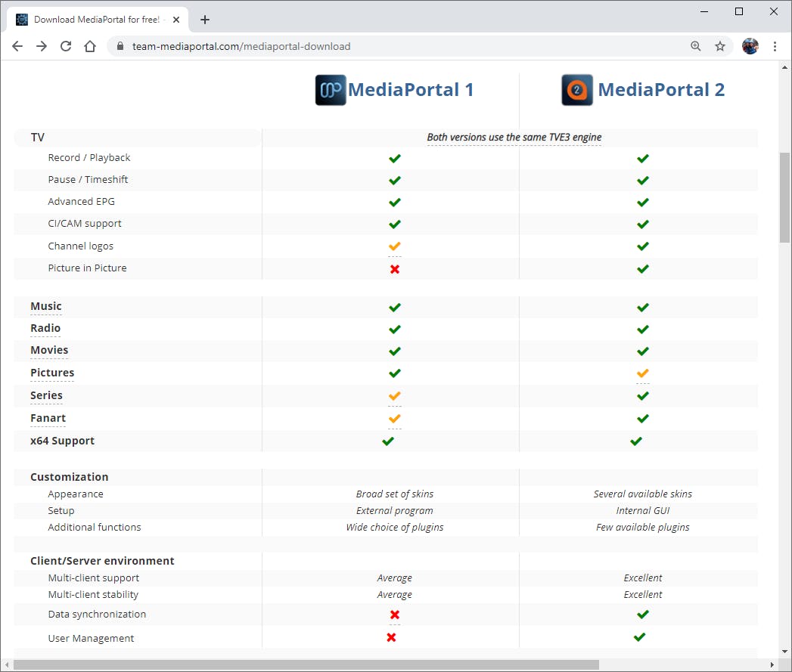
Task: Go forward to the next page
Action: (x=42, y=46)
